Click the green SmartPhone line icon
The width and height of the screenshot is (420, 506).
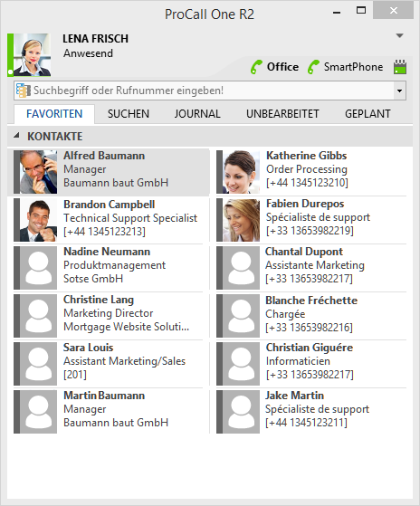[x=313, y=67]
